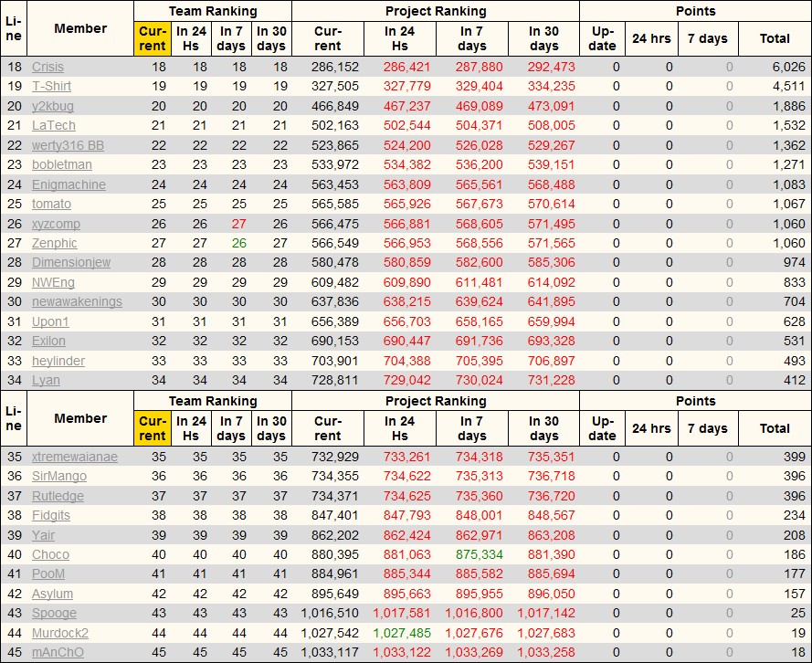Click the T-Shirt member name
Screen dimensions: 812x663
click(51, 87)
